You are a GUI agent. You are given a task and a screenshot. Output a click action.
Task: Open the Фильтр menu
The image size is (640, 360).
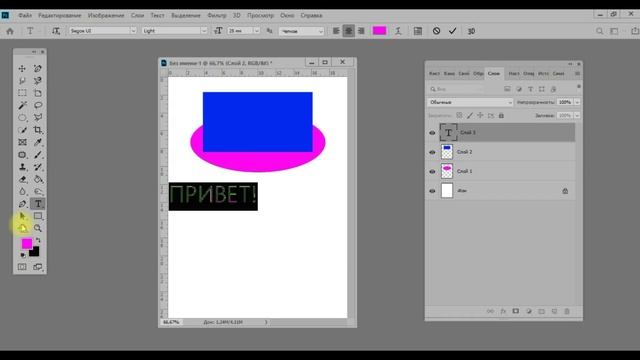(x=217, y=15)
